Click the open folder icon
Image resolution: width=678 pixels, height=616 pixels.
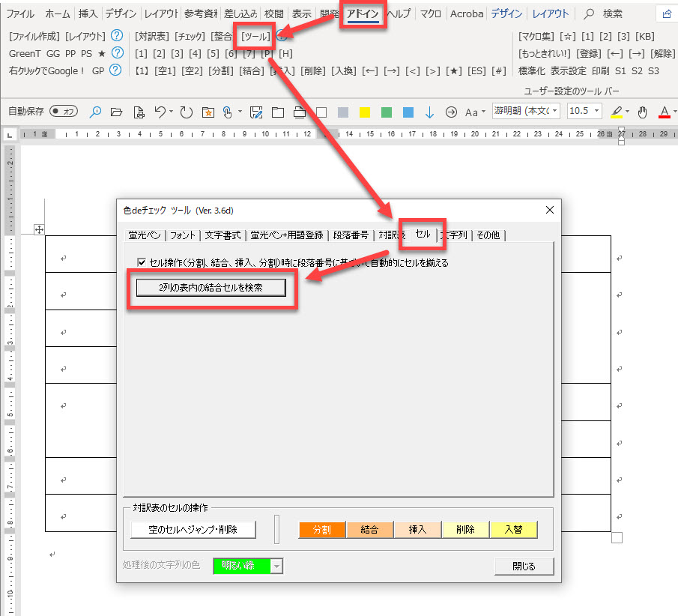point(116,112)
